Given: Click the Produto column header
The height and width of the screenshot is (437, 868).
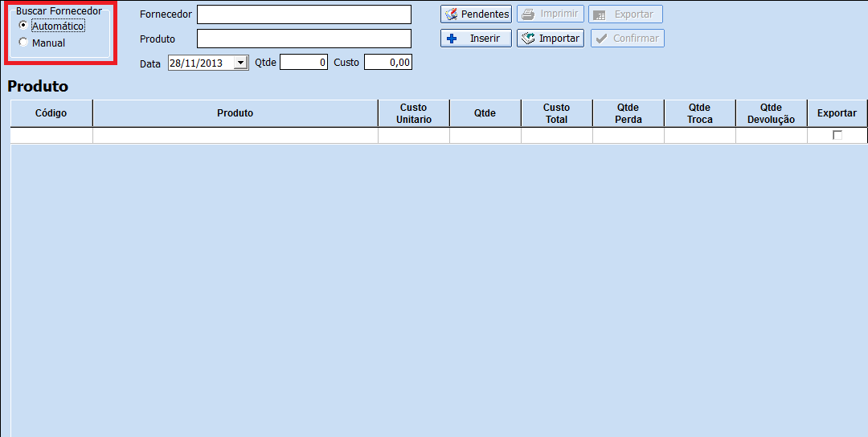Looking at the screenshot, I should tap(235, 113).
